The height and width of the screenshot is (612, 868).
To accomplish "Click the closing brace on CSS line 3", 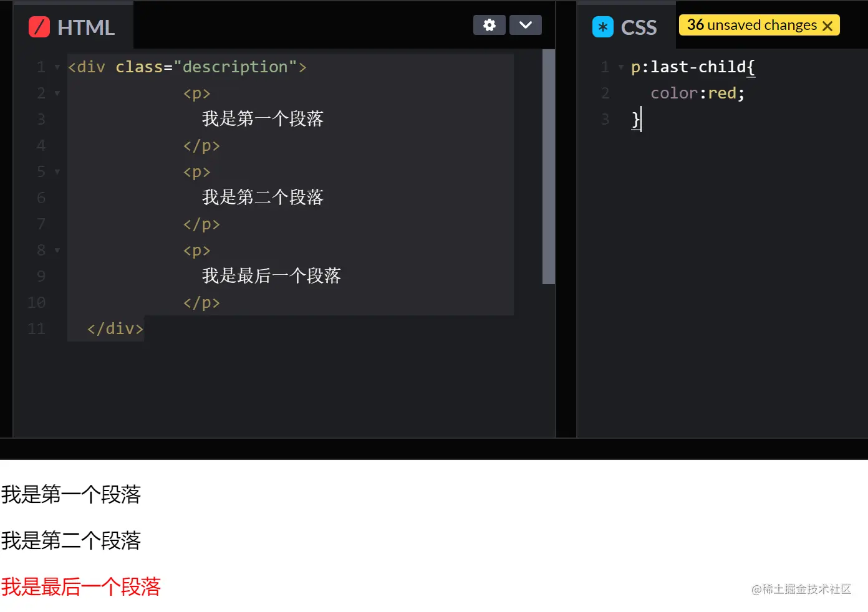I will click(635, 119).
